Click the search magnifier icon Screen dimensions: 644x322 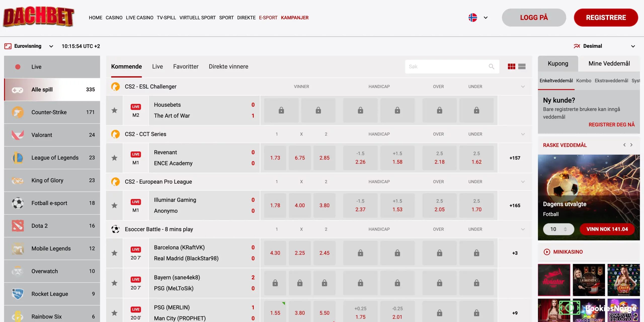click(x=491, y=66)
